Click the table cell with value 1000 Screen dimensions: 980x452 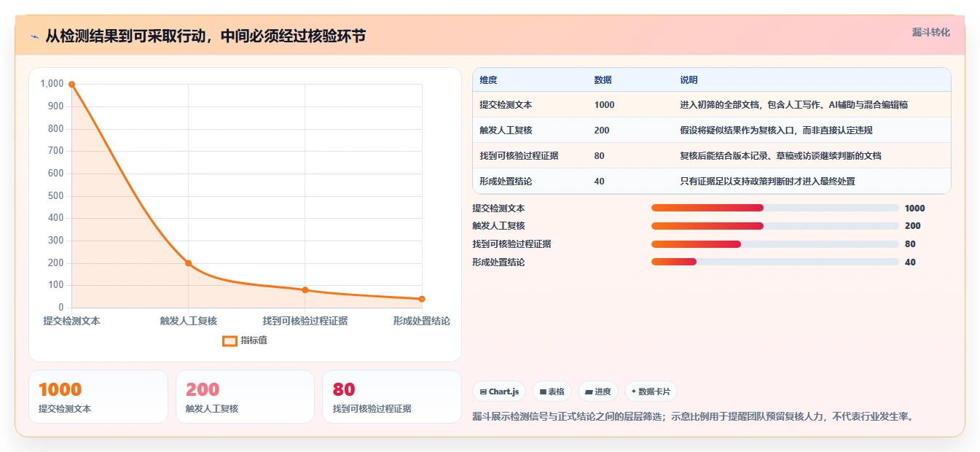coord(605,105)
